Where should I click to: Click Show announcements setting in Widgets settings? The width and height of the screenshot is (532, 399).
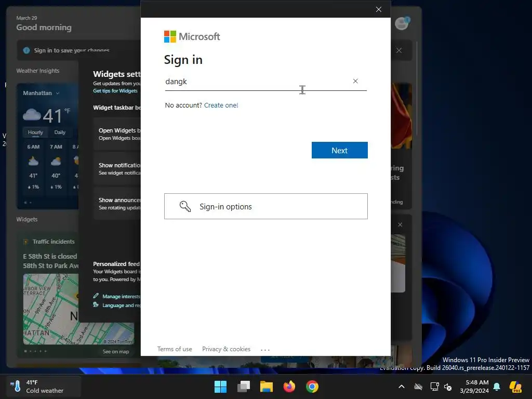[x=117, y=204]
